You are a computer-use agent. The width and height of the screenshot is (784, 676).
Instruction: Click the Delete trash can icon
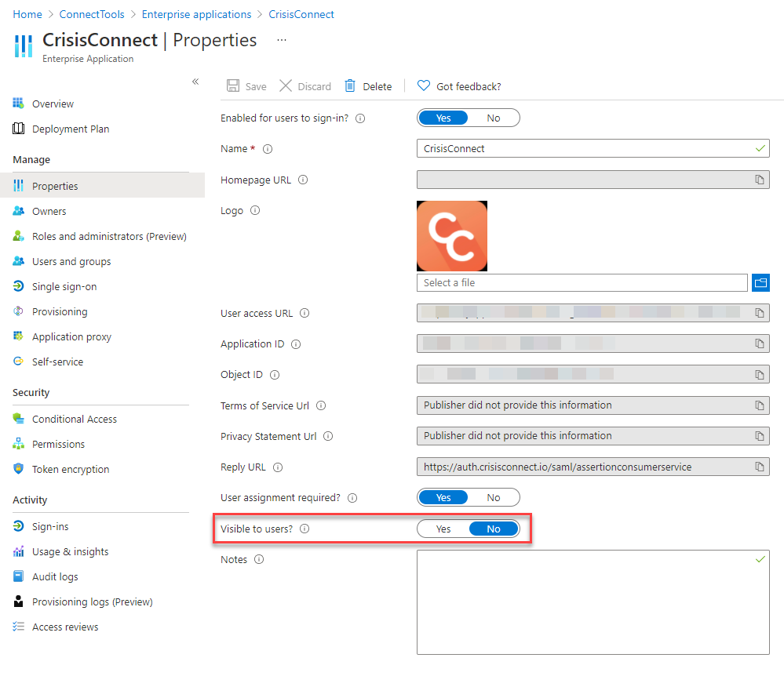(x=350, y=86)
